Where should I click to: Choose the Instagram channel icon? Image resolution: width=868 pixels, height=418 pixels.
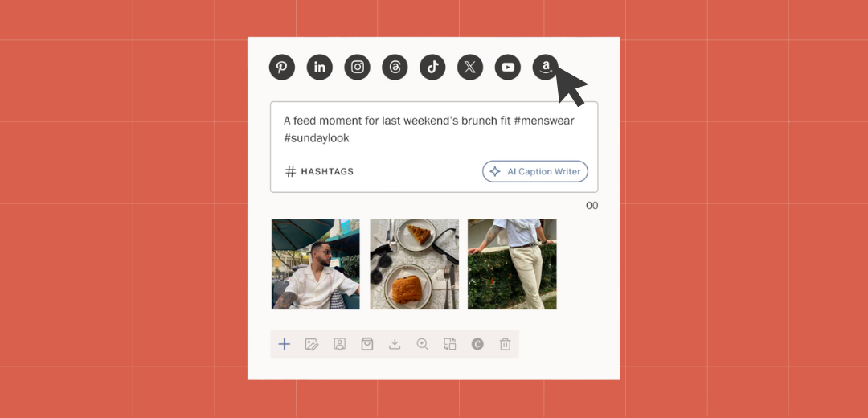coord(357,67)
